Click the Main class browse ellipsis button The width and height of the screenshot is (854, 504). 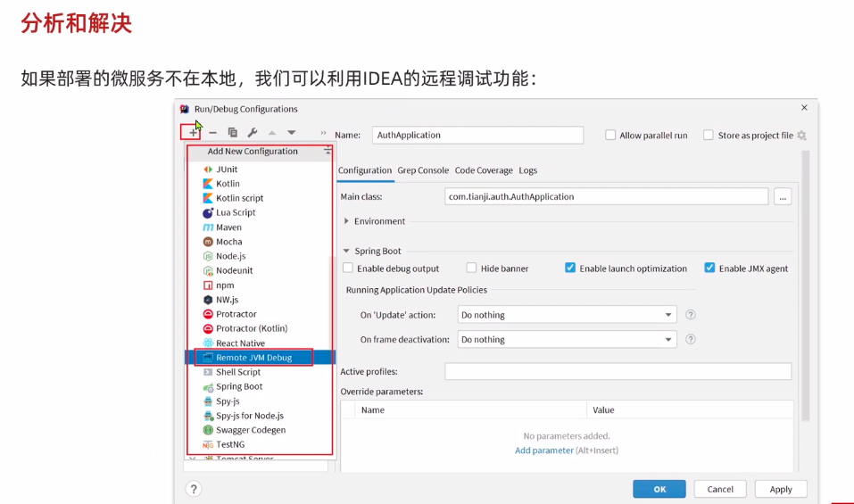point(782,196)
